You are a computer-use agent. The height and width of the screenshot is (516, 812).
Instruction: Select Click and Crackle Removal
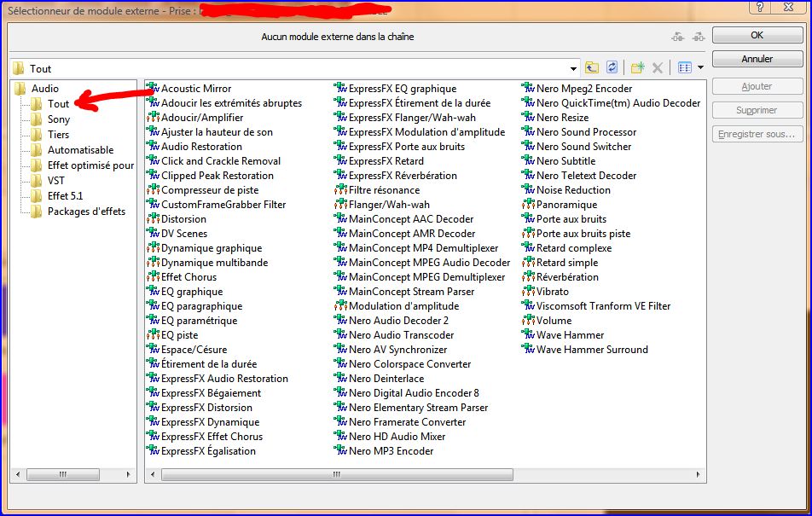[x=221, y=160]
